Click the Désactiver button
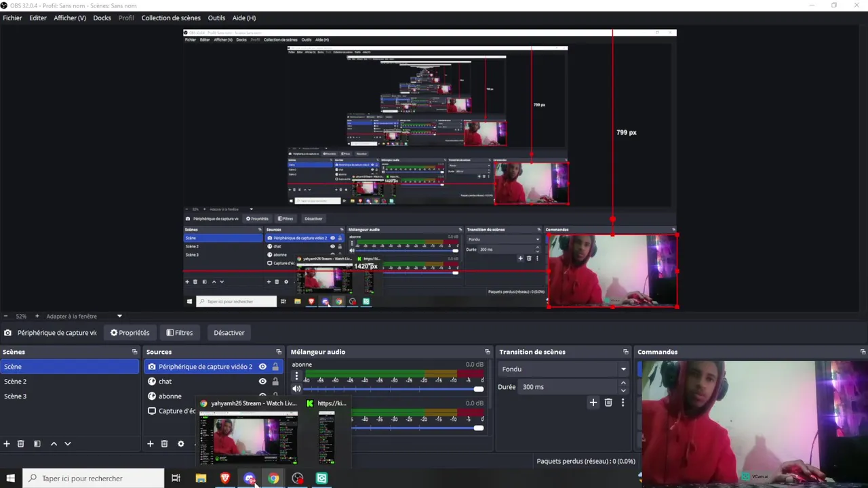868x488 pixels. (x=229, y=333)
